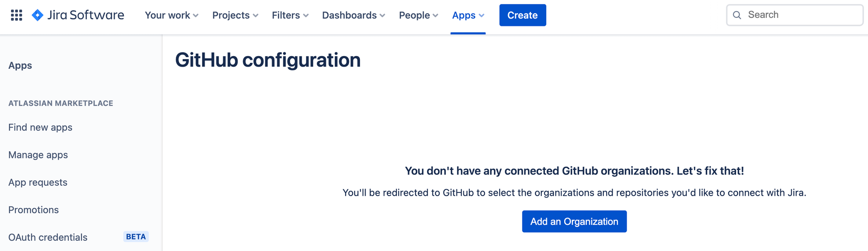The width and height of the screenshot is (868, 251).
Task: Open the Dashboards dropdown menu
Action: point(354,15)
